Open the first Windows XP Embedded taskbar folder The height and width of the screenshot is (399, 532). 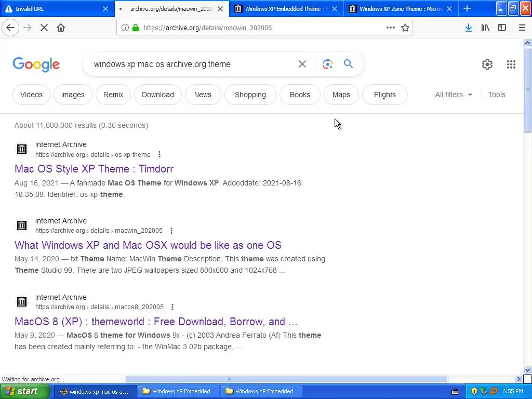click(x=179, y=392)
